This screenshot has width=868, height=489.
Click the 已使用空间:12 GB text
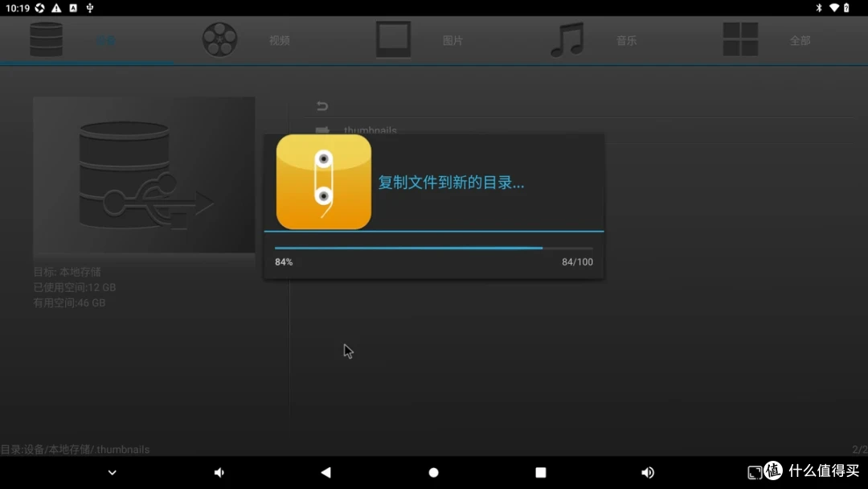coord(74,287)
